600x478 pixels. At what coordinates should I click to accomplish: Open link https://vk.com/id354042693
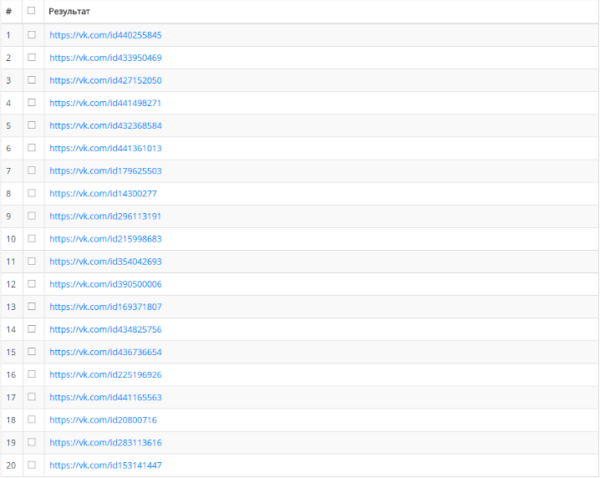coord(106,261)
